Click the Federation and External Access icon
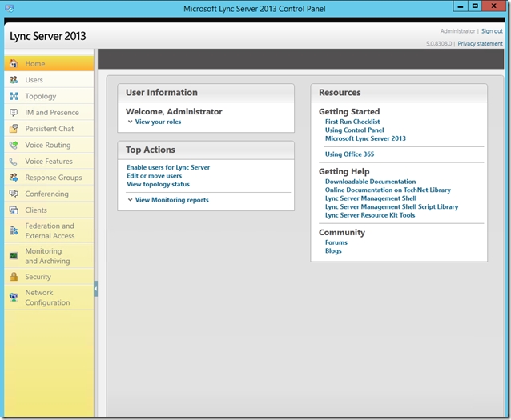511x420 pixels. tap(14, 230)
